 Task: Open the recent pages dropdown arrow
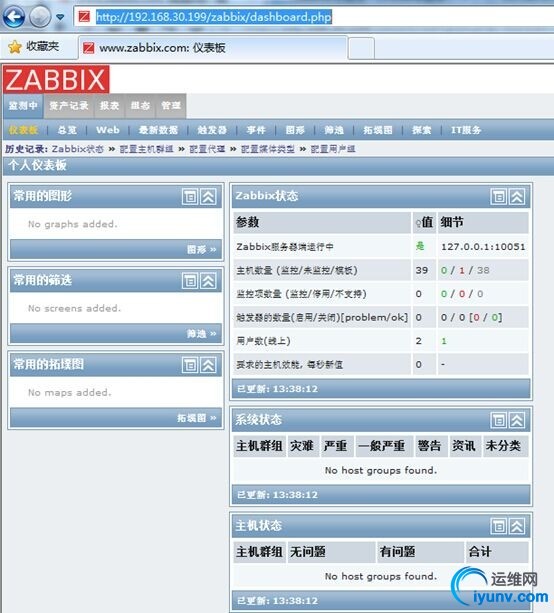tap(60, 17)
